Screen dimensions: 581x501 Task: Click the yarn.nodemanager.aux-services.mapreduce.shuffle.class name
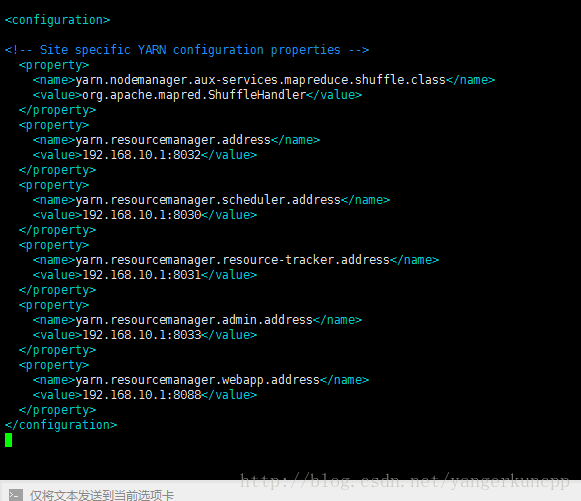coord(260,80)
